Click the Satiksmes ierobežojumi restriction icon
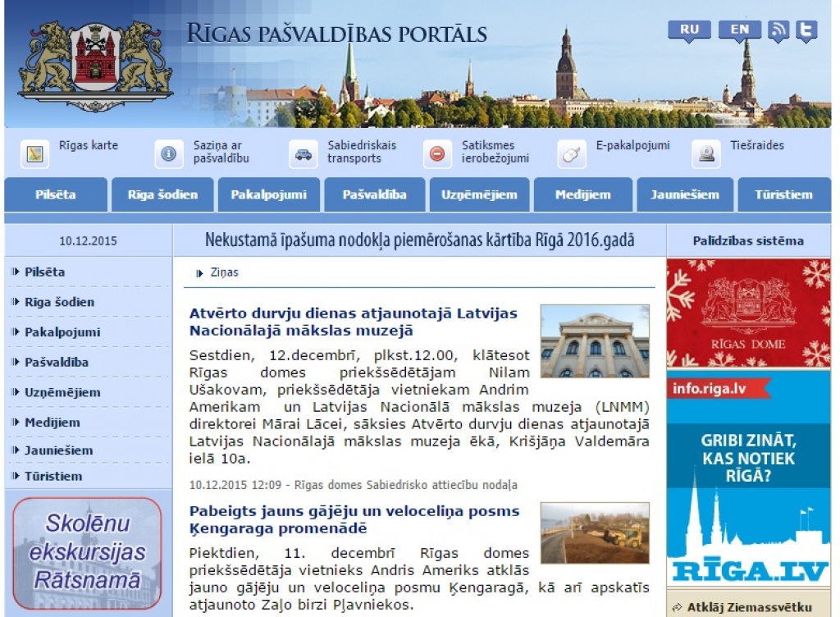Image resolution: width=840 pixels, height=617 pixels. coord(436,154)
